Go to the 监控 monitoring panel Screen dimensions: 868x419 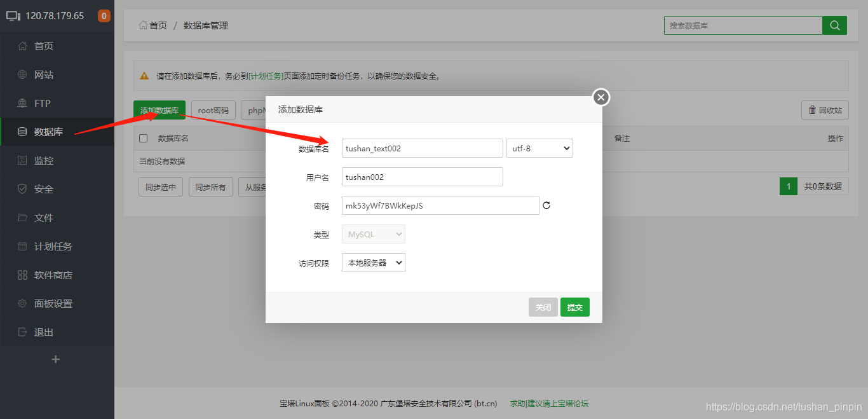pos(43,160)
